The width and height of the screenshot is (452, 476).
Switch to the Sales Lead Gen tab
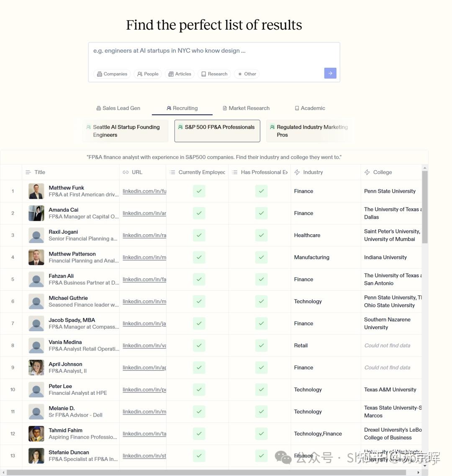tap(118, 108)
